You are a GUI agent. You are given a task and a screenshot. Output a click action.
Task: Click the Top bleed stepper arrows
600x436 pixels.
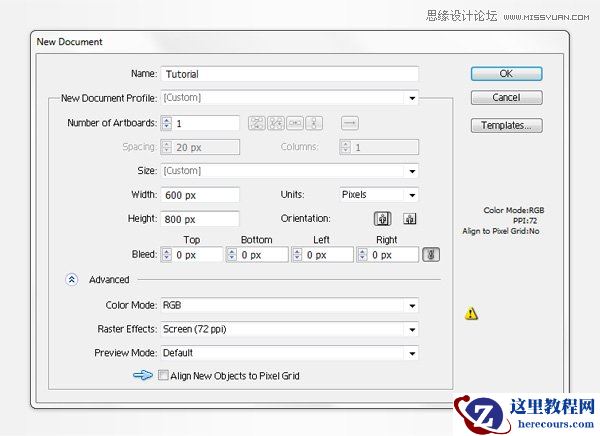[166, 255]
